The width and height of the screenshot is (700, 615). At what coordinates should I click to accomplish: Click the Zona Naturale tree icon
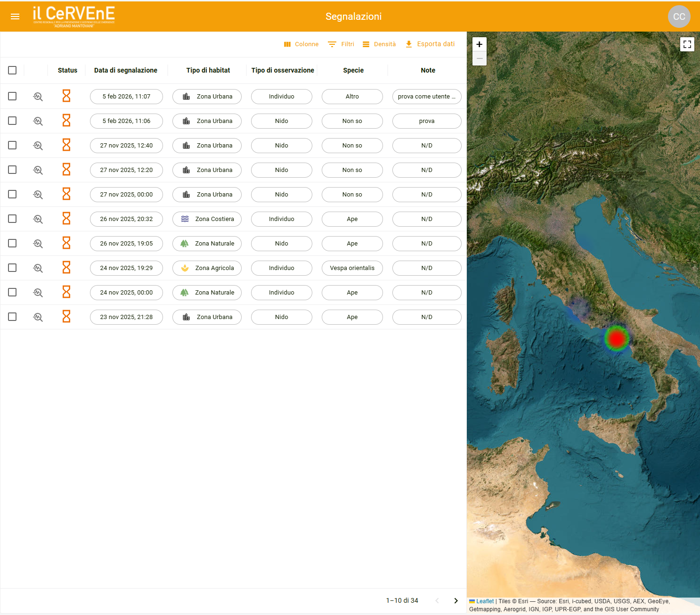(184, 243)
